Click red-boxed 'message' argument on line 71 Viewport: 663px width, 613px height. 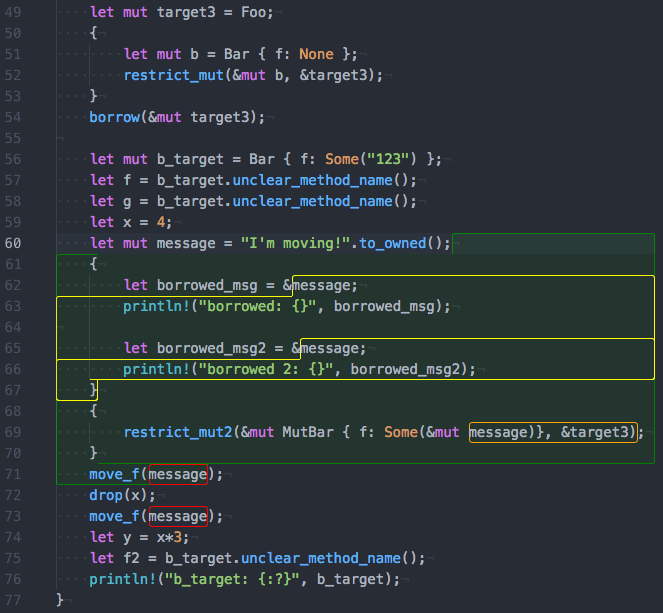[178, 474]
